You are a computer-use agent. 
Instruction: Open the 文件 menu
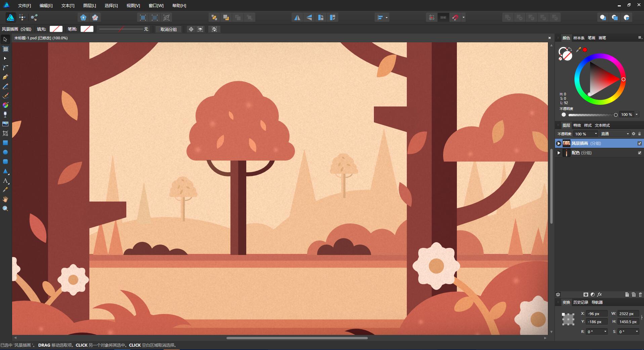24,5
